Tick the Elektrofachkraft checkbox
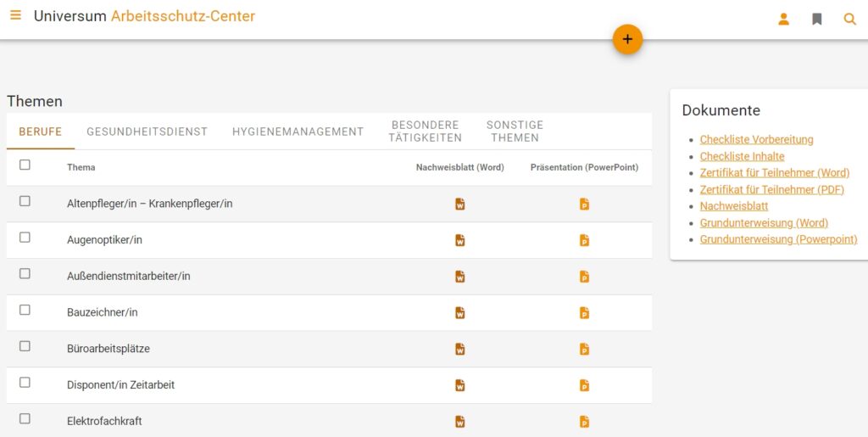868x437 pixels. (25, 418)
